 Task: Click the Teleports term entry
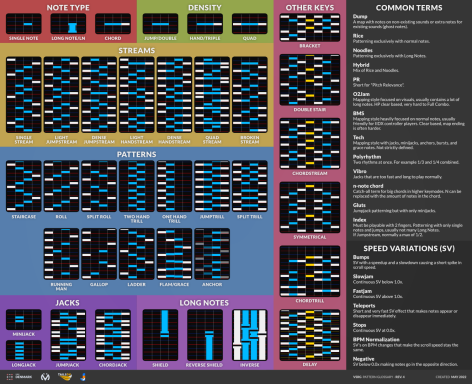point(405,310)
